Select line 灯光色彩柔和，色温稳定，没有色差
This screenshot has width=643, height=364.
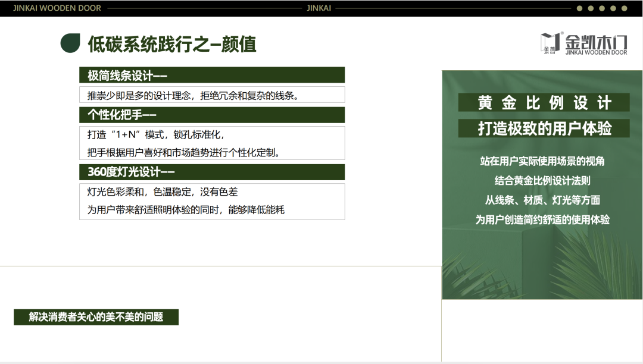[x=163, y=192]
